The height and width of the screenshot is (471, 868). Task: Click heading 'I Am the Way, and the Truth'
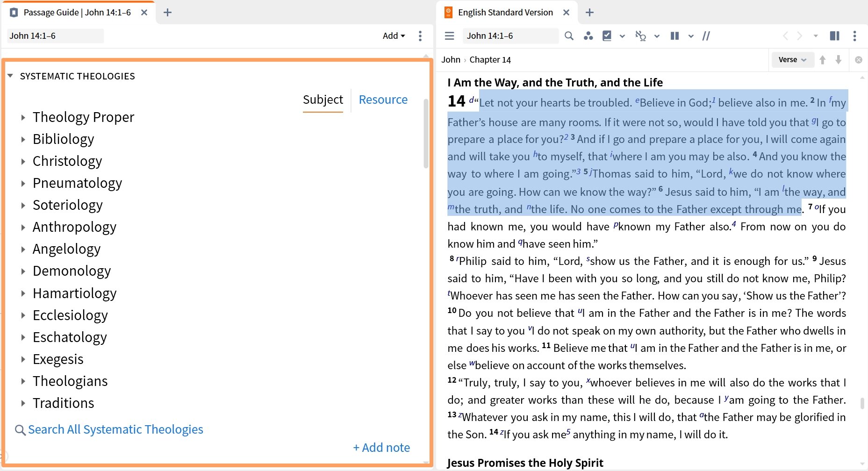(555, 83)
